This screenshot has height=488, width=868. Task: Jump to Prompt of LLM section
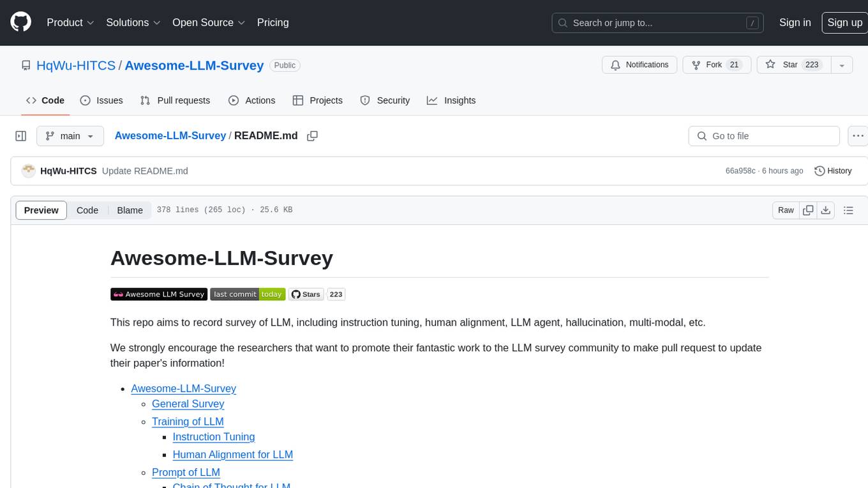click(186, 473)
